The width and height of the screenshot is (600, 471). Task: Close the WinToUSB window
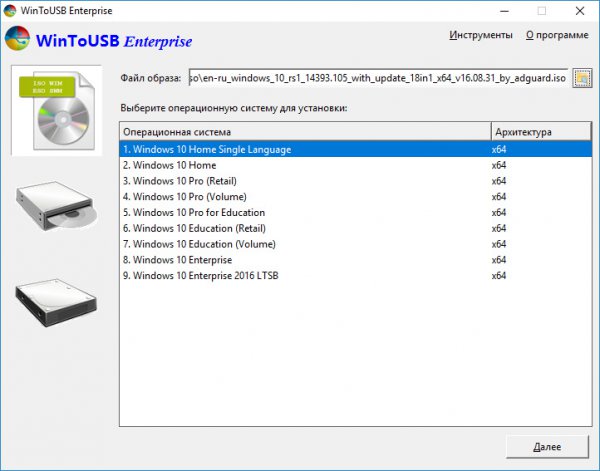577,11
